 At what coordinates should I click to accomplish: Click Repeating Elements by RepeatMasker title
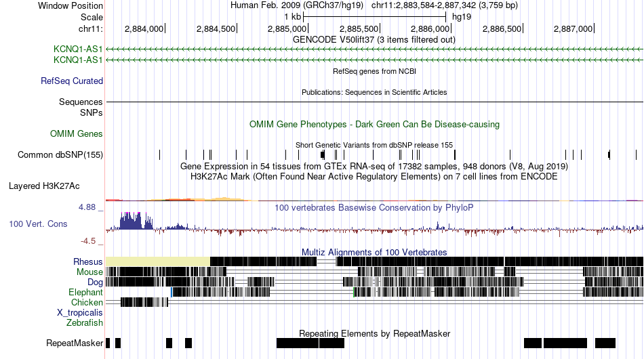tap(375, 333)
